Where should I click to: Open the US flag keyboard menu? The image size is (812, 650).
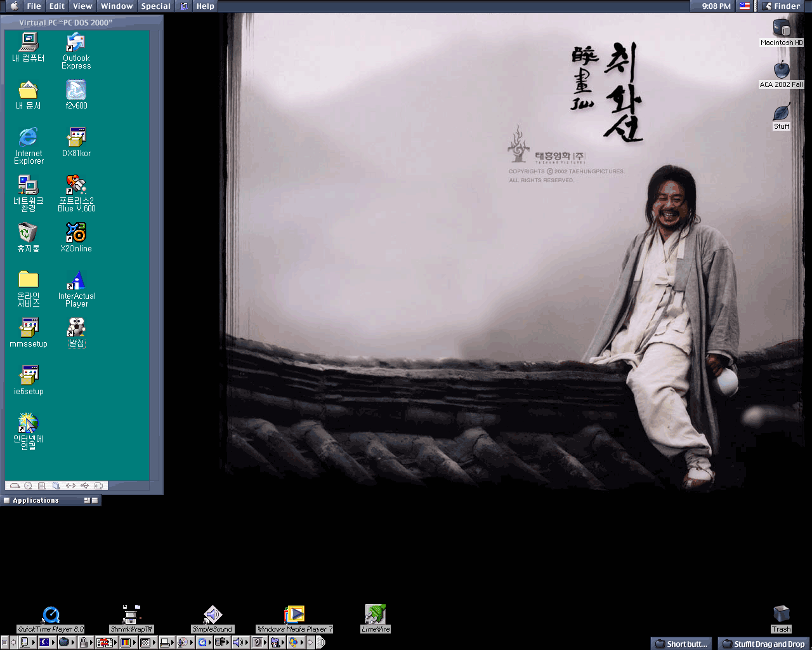[745, 6]
